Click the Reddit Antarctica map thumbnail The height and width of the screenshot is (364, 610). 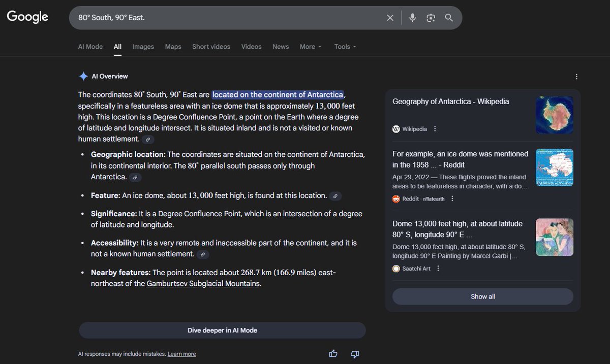point(555,168)
